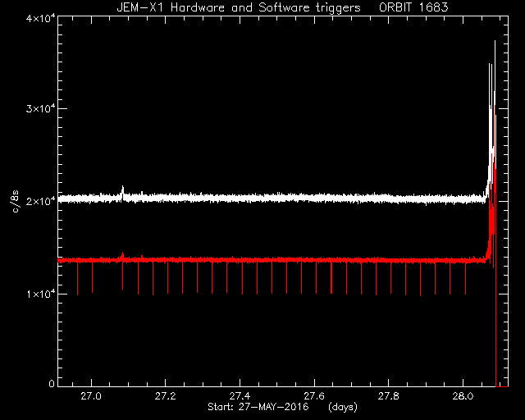Click the 27.2 x-axis tick label
Viewport: 525px width, 420px height.
tap(166, 396)
